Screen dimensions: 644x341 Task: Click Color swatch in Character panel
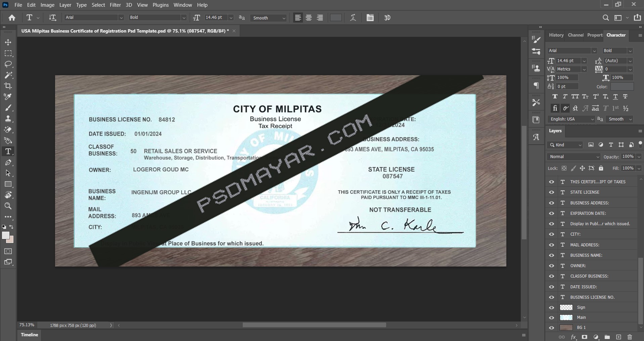pyautogui.click(x=622, y=87)
